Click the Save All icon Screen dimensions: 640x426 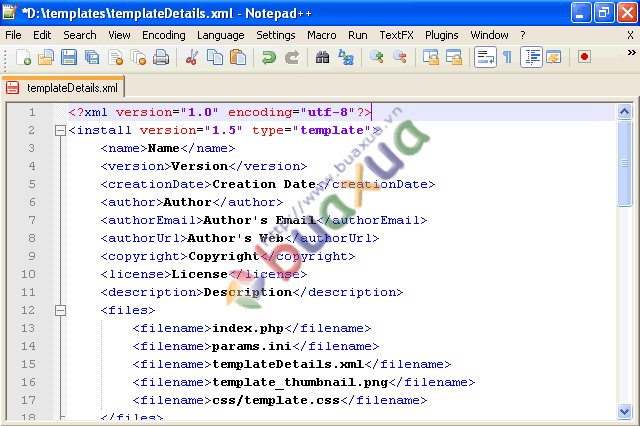point(92,57)
